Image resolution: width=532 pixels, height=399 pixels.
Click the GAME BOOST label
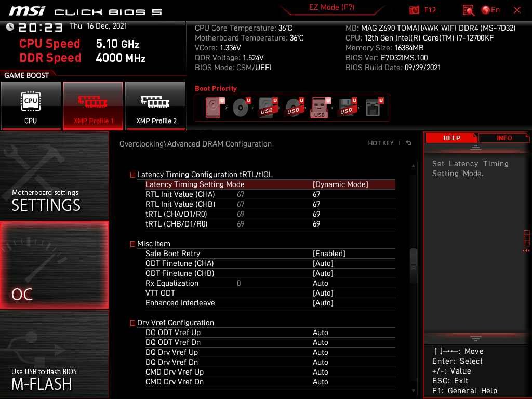[x=26, y=75]
